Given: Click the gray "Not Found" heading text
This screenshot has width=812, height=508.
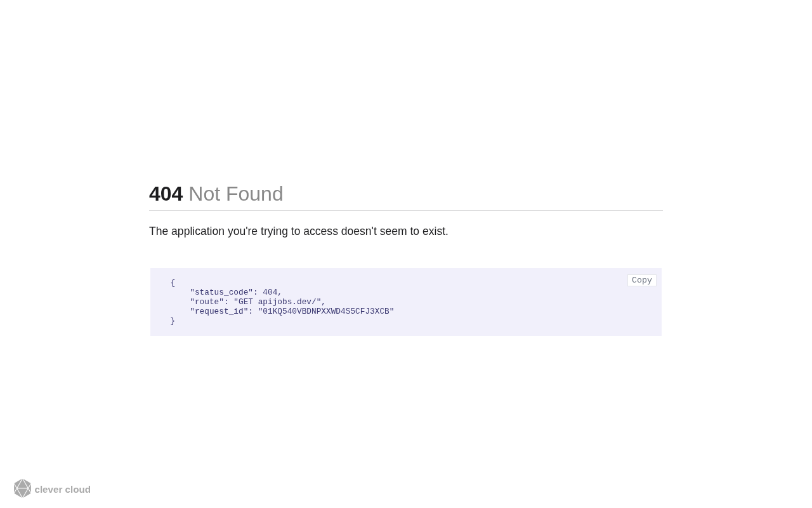Looking at the screenshot, I should tap(235, 194).
